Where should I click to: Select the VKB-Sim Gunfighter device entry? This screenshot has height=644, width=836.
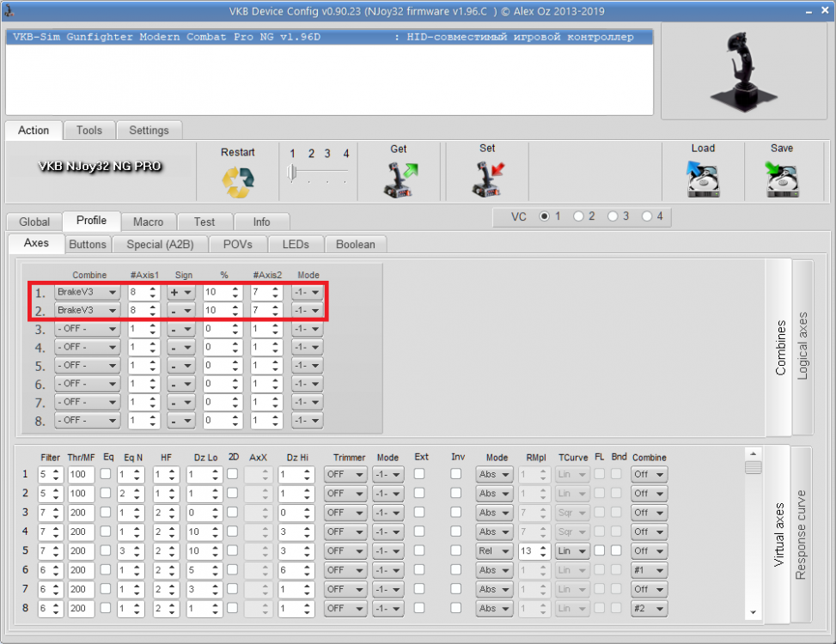(329, 37)
